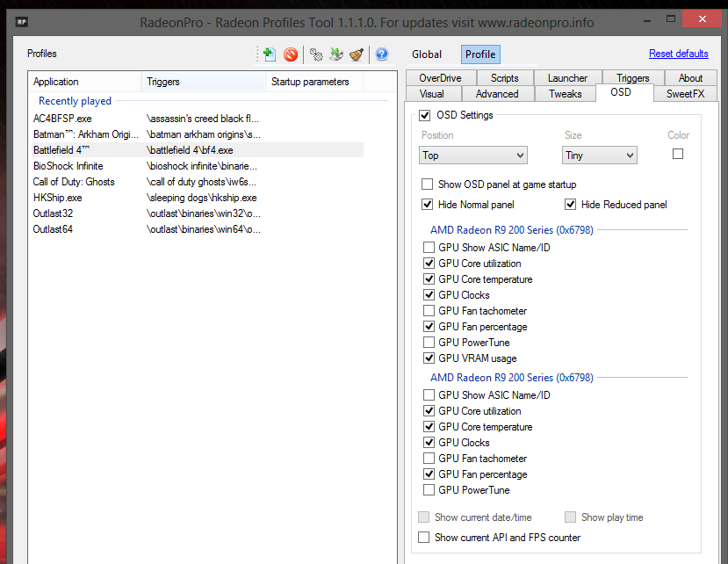The image size is (728, 564).
Task: Open the Size dropdown set to Tiny
Action: (599, 155)
